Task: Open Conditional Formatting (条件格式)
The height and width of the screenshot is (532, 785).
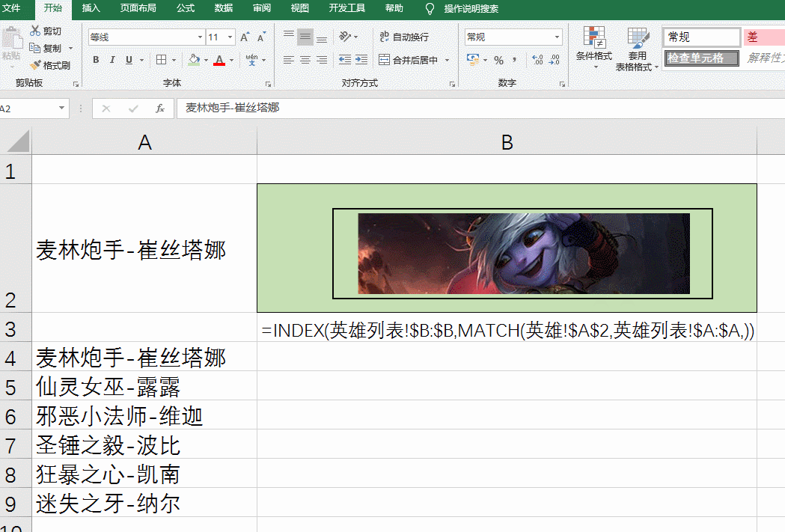Action: [594, 48]
